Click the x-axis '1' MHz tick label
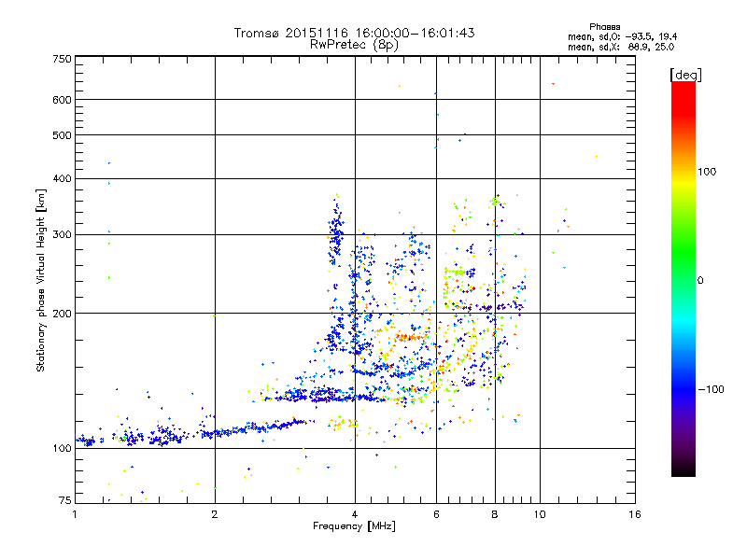The height and width of the screenshot is (560, 747). tap(75, 514)
